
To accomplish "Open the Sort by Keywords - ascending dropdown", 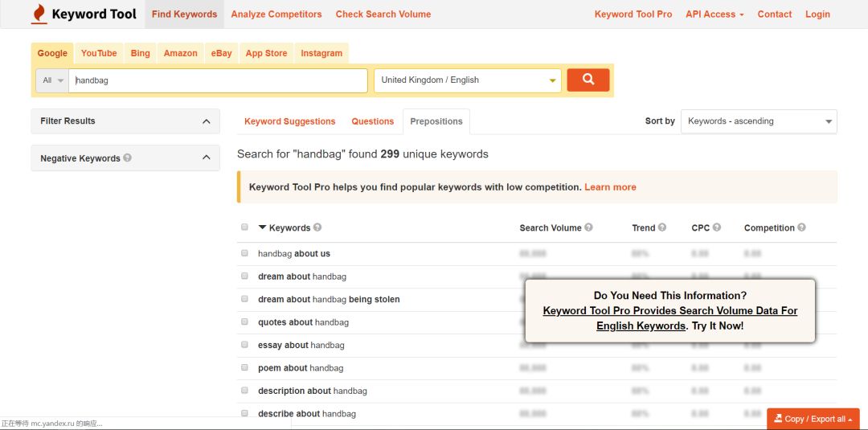I will [759, 121].
